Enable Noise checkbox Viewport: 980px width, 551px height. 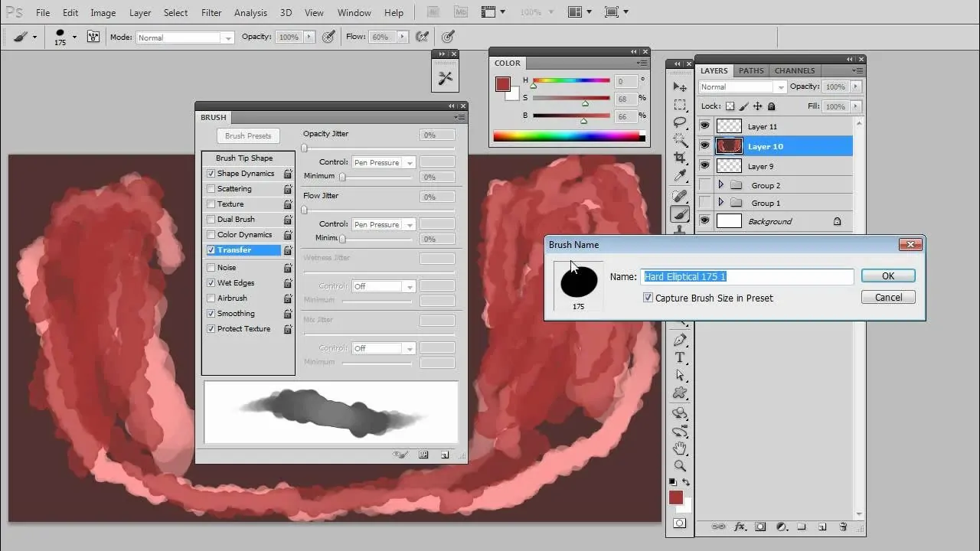(211, 268)
